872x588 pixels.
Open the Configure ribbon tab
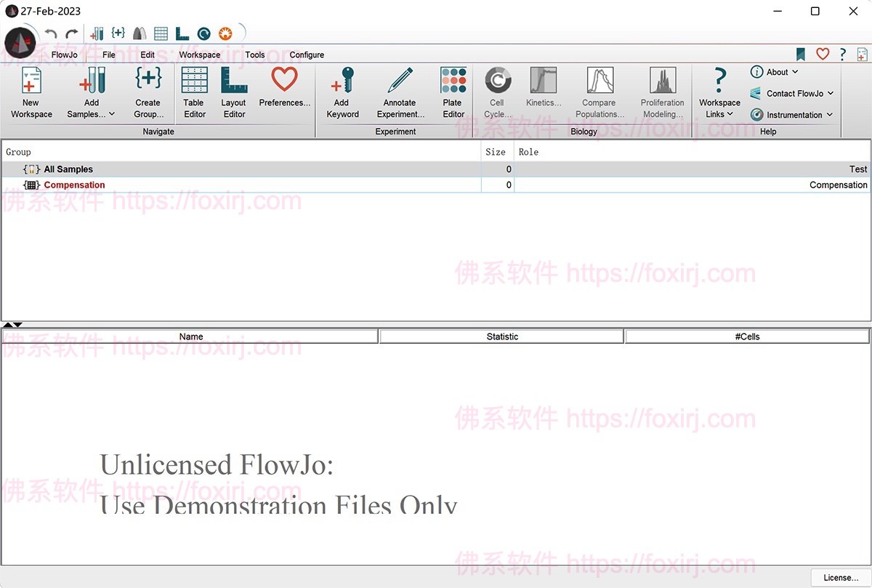click(x=307, y=55)
